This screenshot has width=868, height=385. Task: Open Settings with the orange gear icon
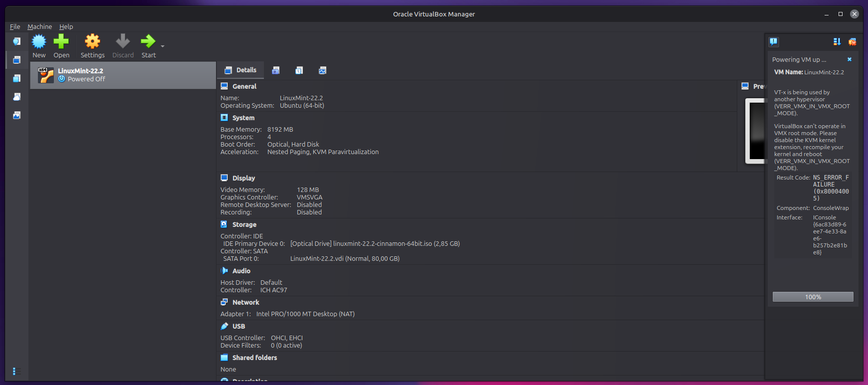coord(92,42)
